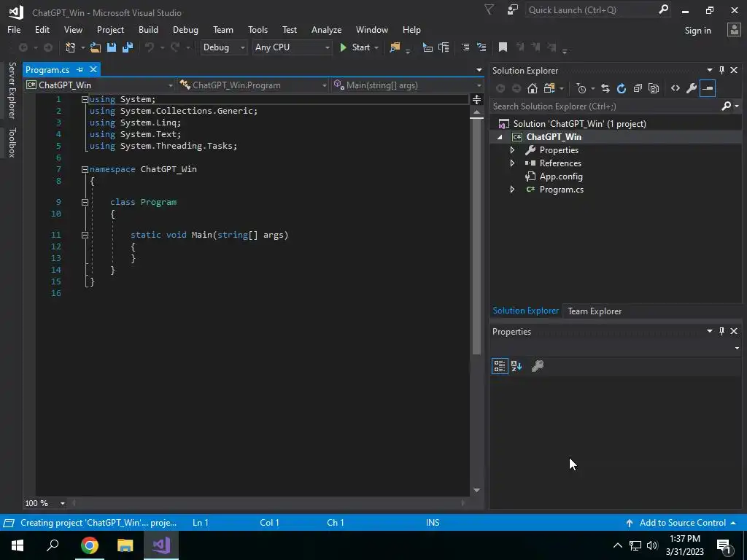Click Add to Source Control in status bar

[x=682, y=523]
